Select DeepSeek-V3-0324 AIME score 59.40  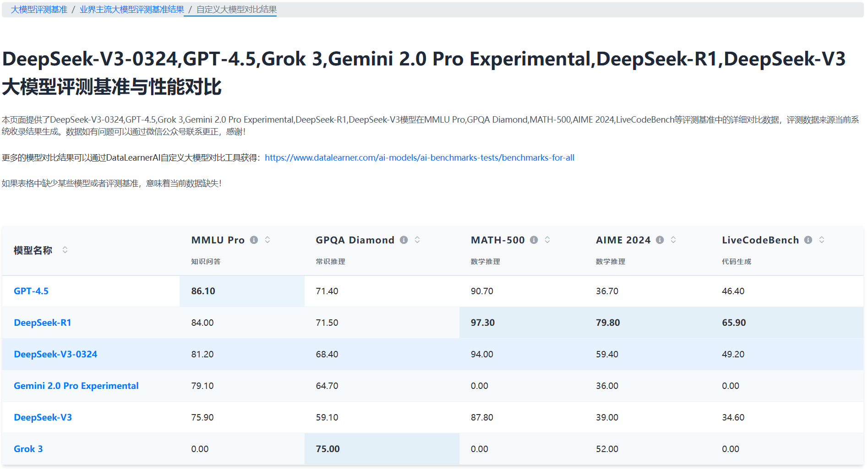(x=607, y=354)
